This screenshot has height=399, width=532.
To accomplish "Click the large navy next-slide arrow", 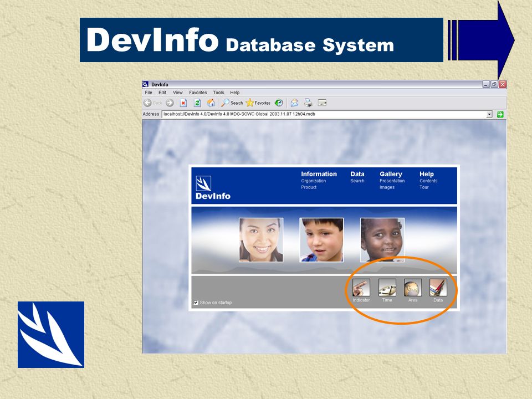I will pyautogui.click(x=481, y=40).
